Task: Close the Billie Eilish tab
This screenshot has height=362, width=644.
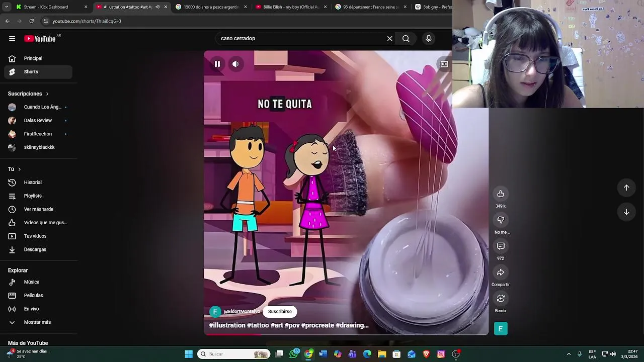Action: click(326, 7)
